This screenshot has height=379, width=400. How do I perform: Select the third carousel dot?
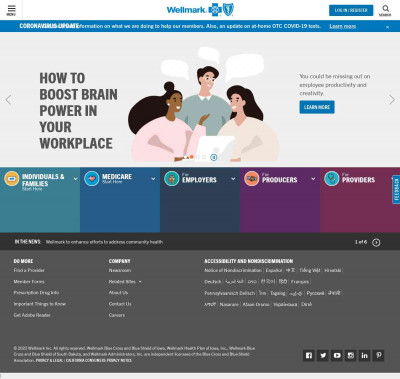point(198,157)
